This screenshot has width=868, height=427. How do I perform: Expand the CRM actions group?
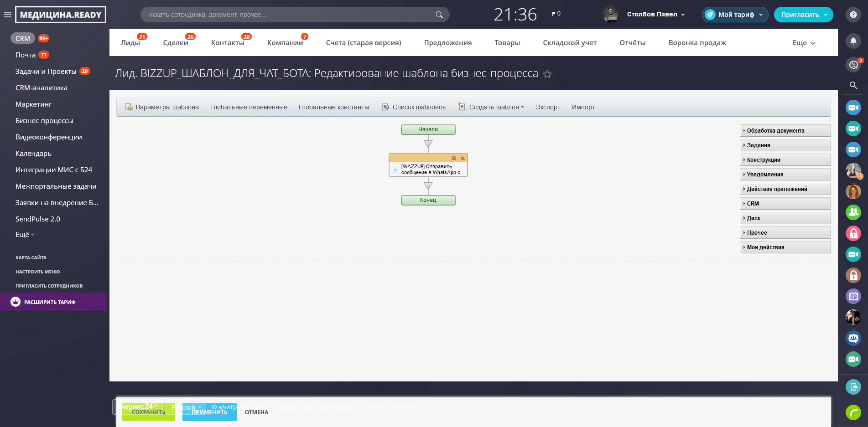coord(785,204)
